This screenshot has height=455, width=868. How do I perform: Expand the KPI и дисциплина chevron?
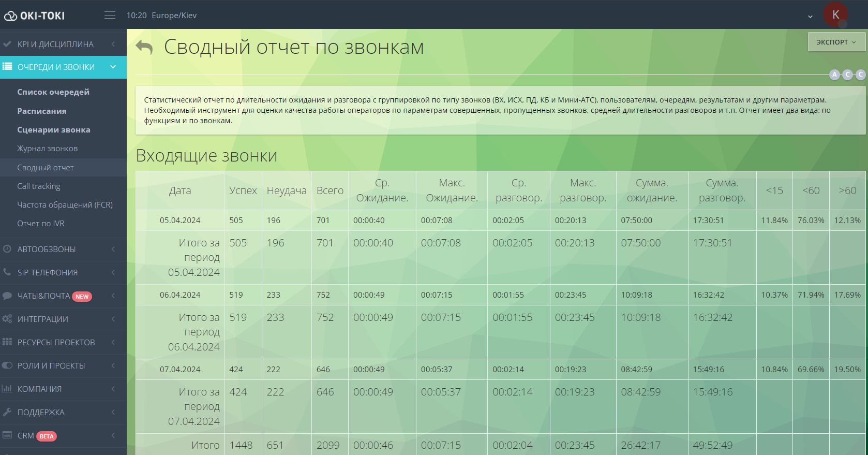(113, 44)
